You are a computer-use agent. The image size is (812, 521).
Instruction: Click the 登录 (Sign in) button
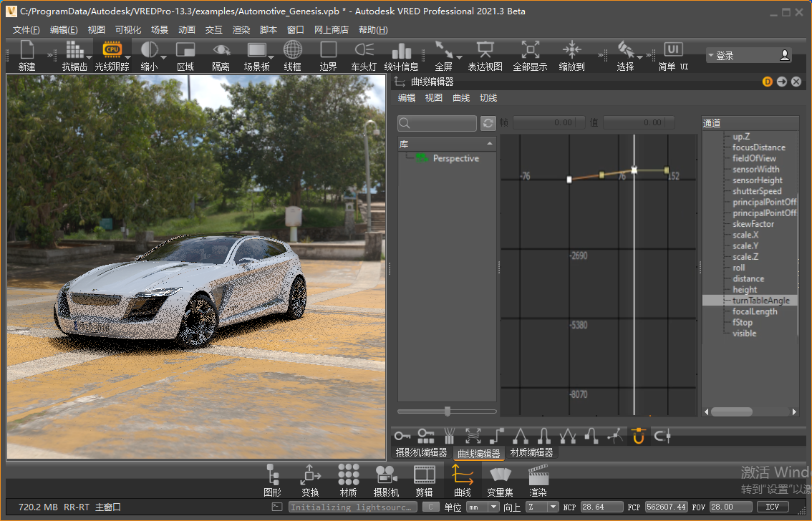[x=748, y=55]
